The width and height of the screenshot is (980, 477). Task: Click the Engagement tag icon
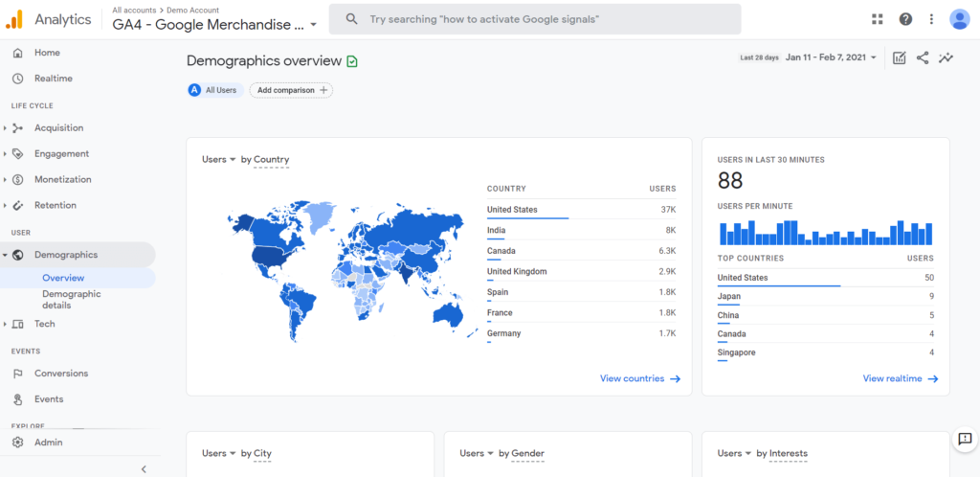coord(17,154)
